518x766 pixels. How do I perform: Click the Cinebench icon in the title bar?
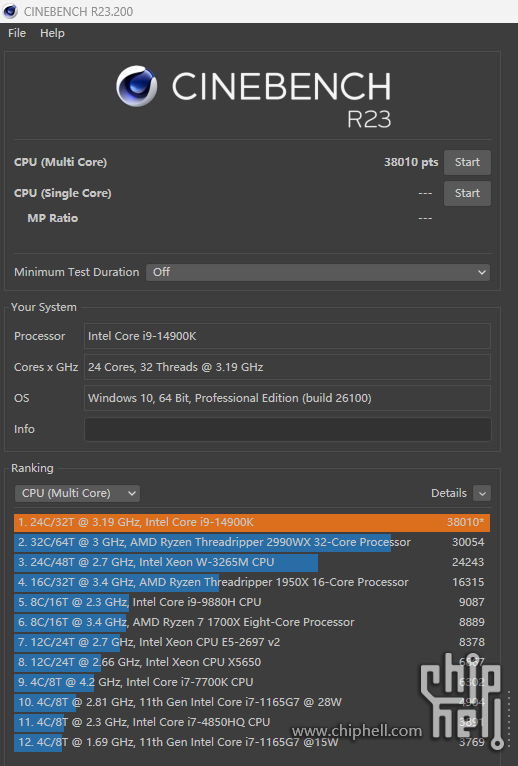pos(10,11)
